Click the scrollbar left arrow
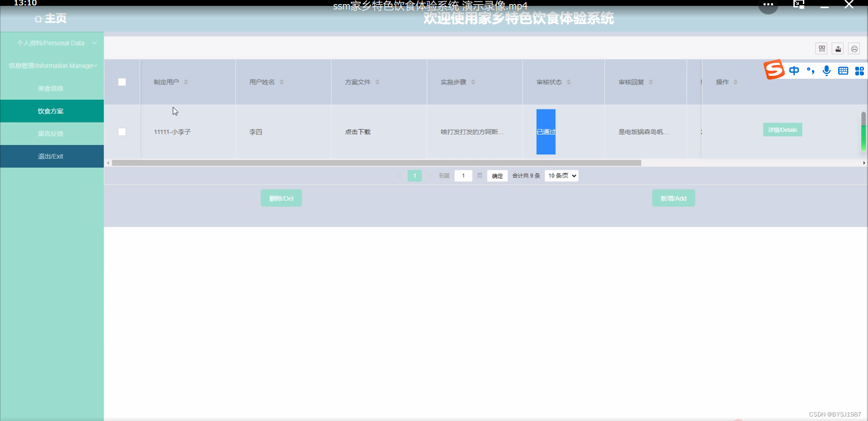Screen dimensions: 868x421 coord(108,163)
